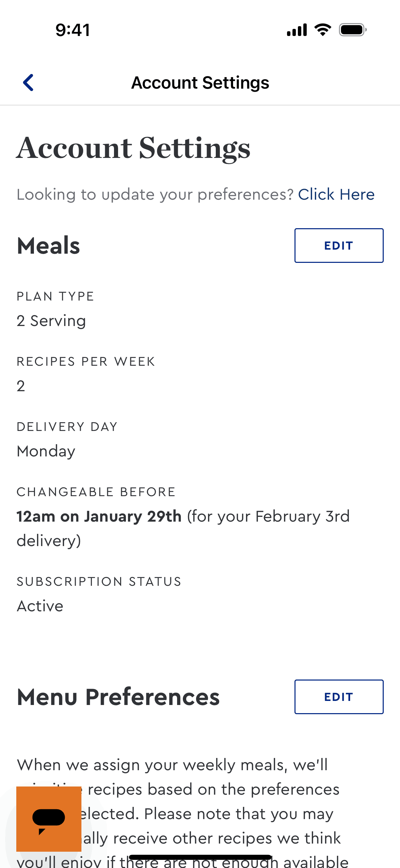Screen dimensions: 400x868
Task: Tap the Active subscription status value
Action: point(40,606)
